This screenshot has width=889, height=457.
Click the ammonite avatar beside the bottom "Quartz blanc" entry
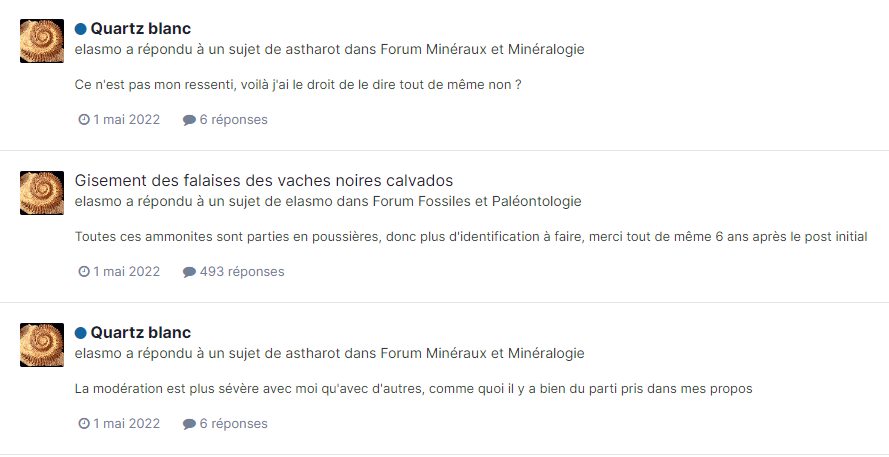pos(42,345)
